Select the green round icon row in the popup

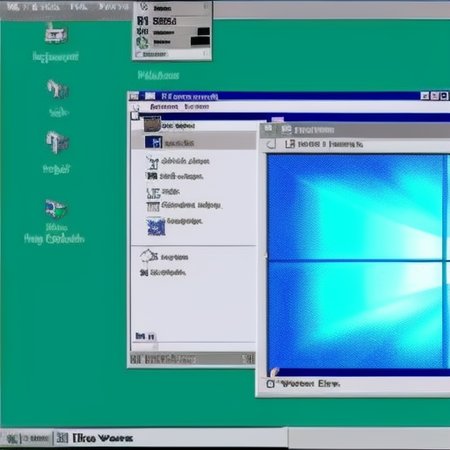172,42
